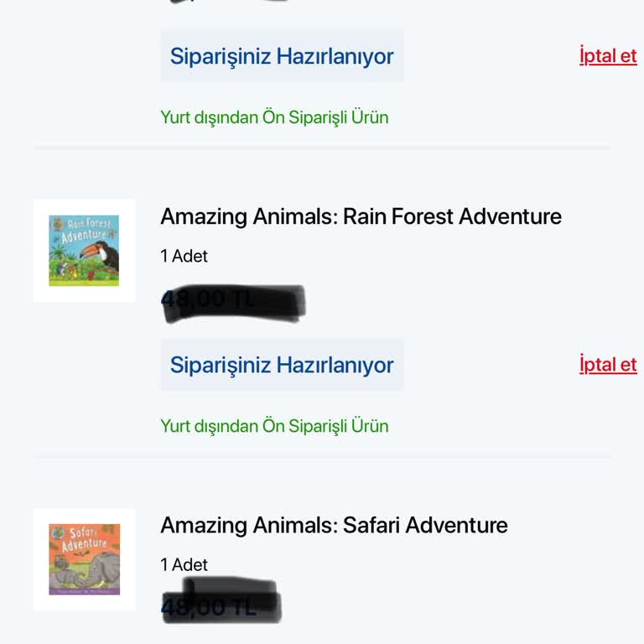Click the toucan on the Rain Forest cover
The height and width of the screenshot is (644, 644).
tap(105, 256)
